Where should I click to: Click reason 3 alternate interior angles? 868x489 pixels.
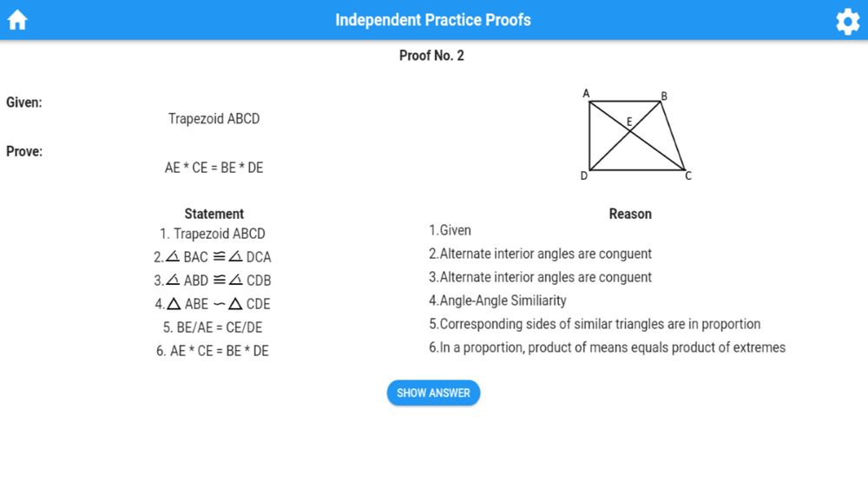(x=540, y=277)
